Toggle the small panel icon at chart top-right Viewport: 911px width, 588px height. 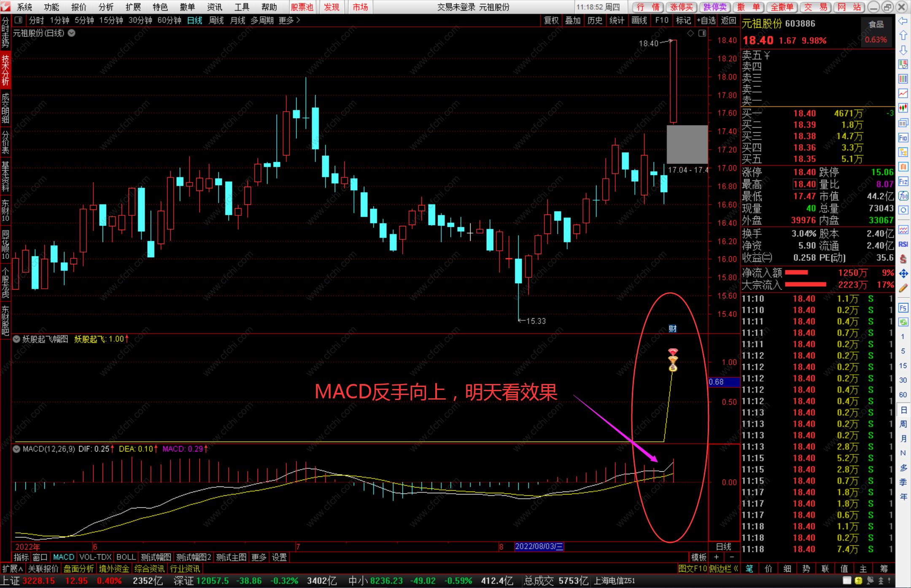[x=702, y=33]
